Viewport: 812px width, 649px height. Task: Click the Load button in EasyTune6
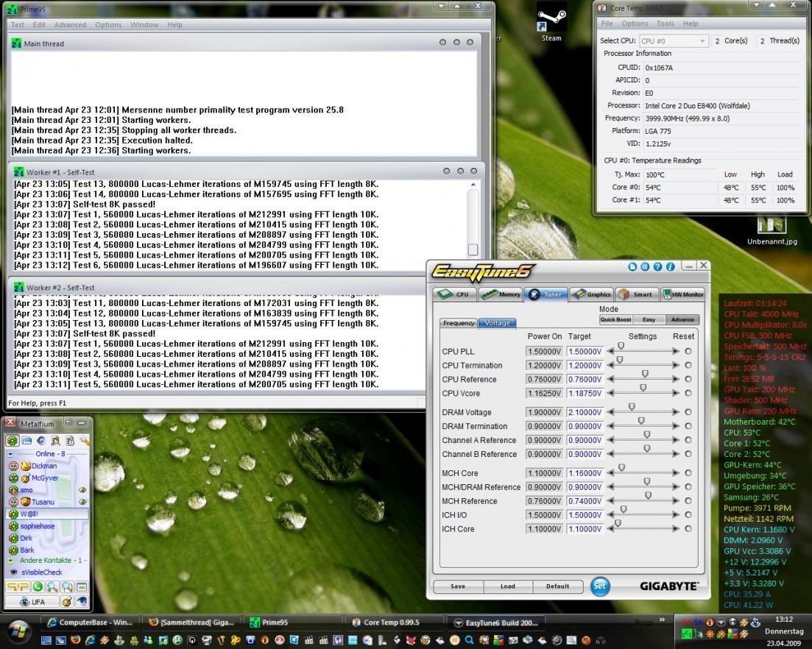(x=507, y=586)
